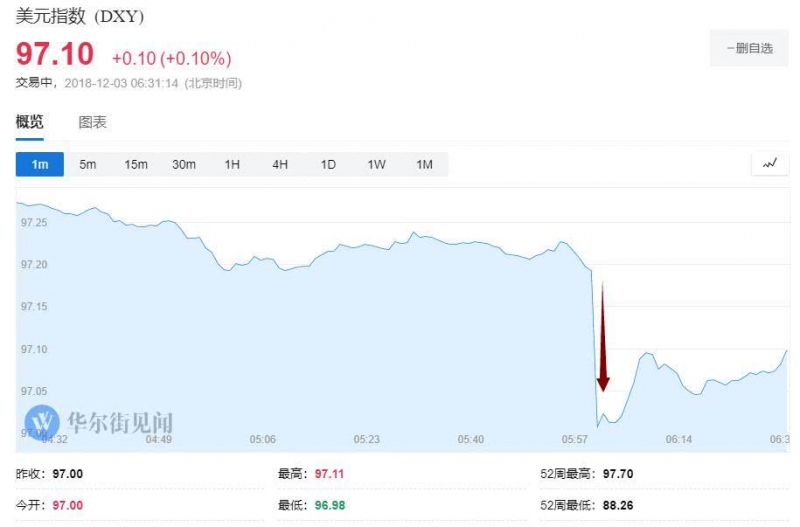Click the Wallstreetcn watermark logo

coord(42,422)
